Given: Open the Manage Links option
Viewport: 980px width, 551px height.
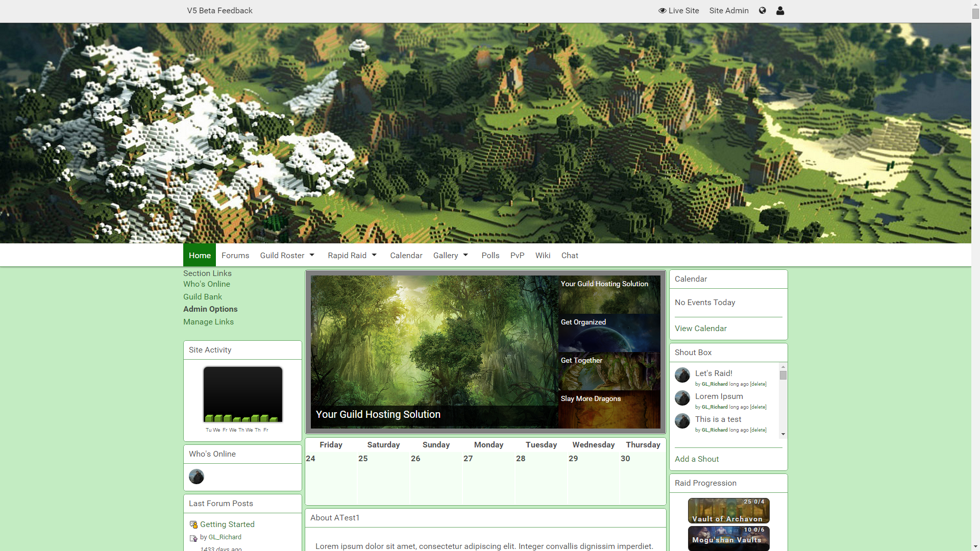Looking at the screenshot, I should pyautogui.click(x=208, y=322).
